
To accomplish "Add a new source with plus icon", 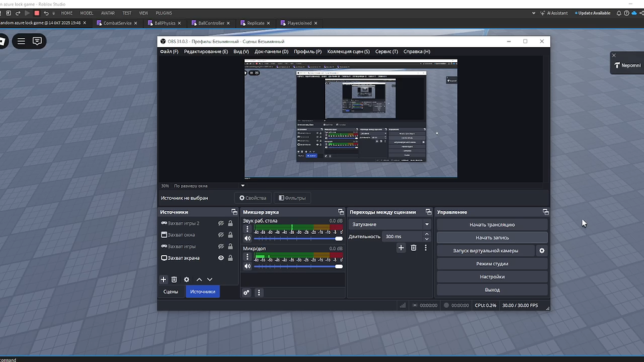I will tap(164, 280).
